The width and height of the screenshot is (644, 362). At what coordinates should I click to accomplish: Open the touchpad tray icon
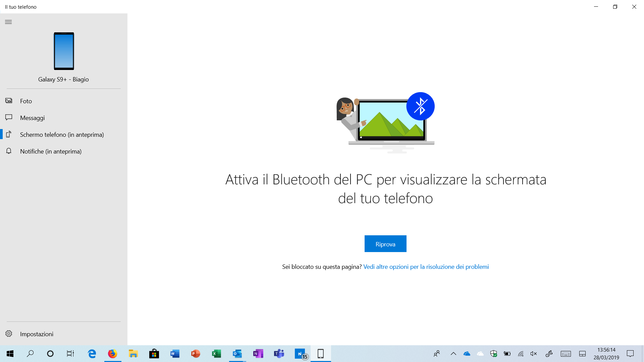click(x=583, y=354)
